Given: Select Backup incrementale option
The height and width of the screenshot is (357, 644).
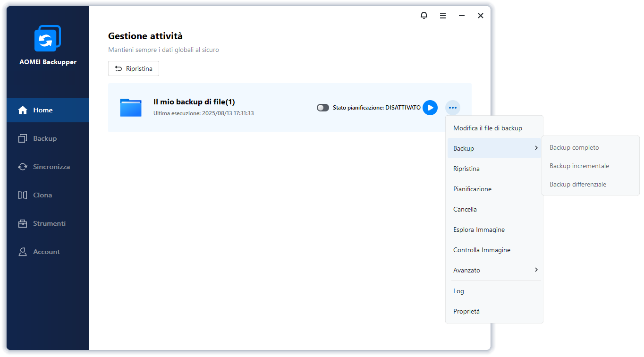Looking at the screenshot, I should [x=579, y=166].
